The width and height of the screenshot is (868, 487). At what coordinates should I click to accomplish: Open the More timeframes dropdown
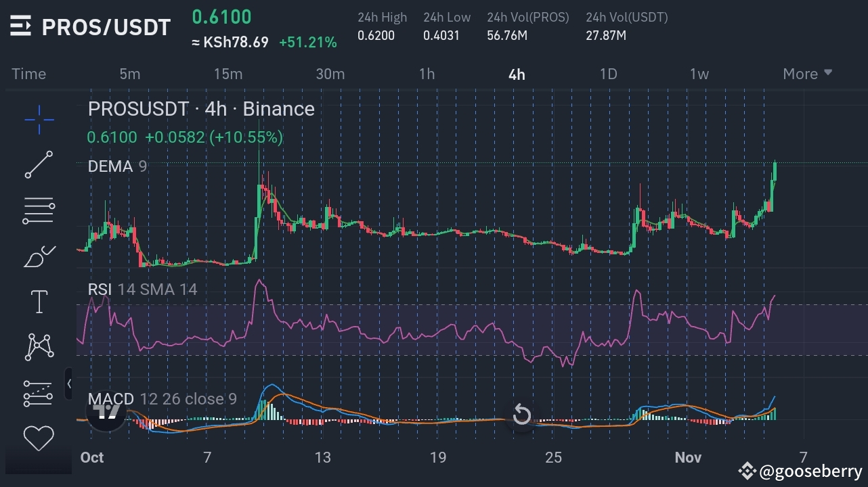pyautogui.click(x=807, y=74)
